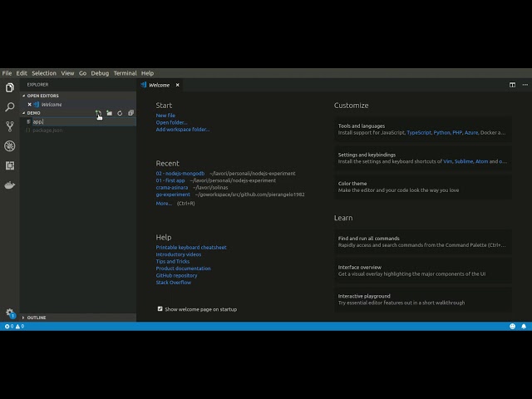This screenshot has height=399, width=532.
Task: Open recent crama-asinara project
Action: [172, 187]
